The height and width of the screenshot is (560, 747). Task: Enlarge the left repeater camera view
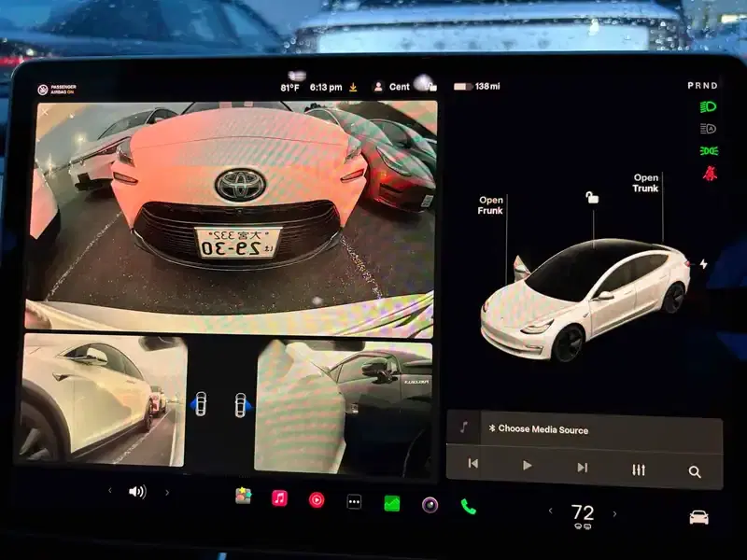click(x=103, y=399)
